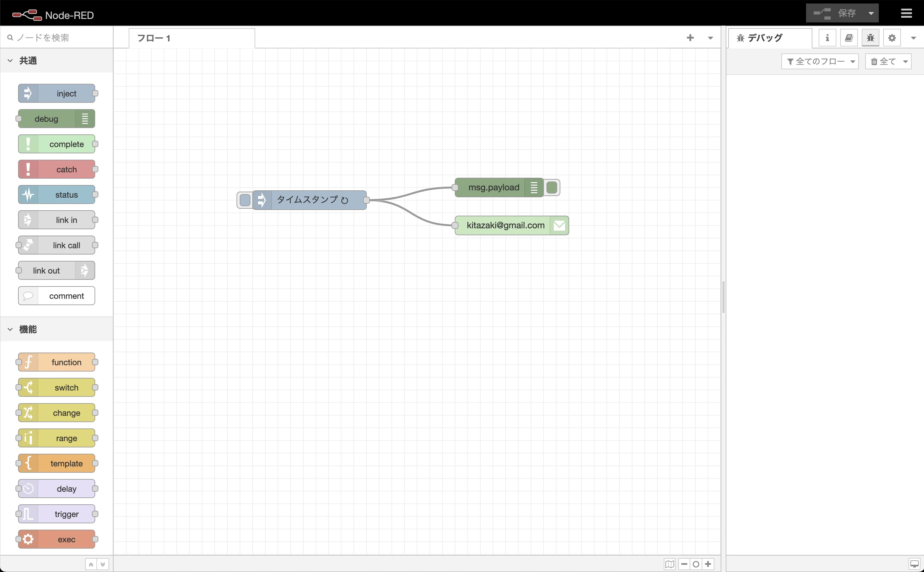
Task: Open debug in new window icon
Action: click(x=914, y=564)
